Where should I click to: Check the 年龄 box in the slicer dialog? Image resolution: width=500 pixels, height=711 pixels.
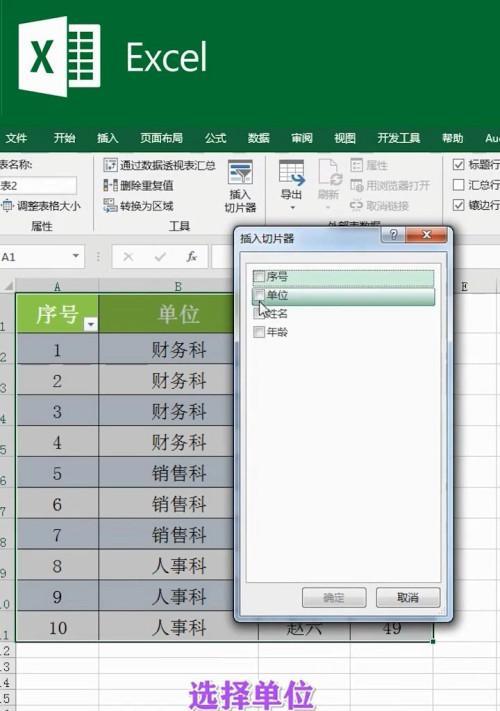[x=259, y=332]
